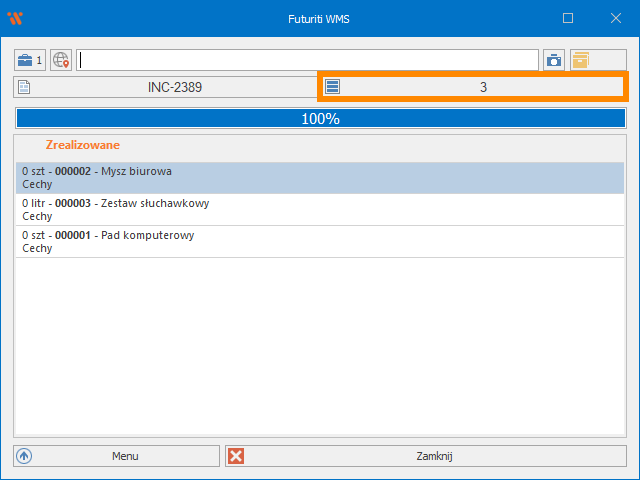Click the document icon beside INC-2389

pos(25,87)
